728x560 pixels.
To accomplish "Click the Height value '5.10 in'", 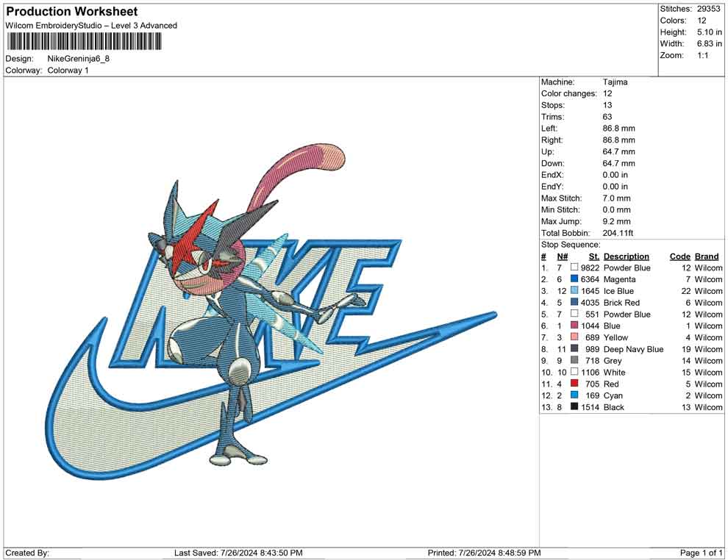I will [709, 32].
